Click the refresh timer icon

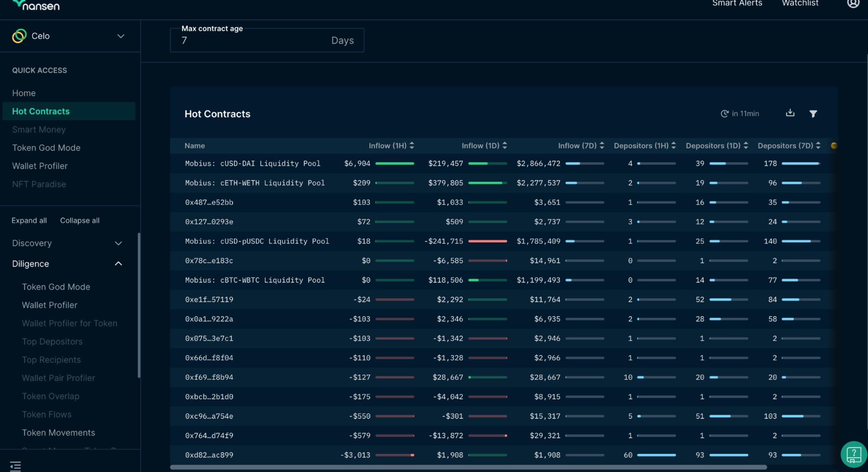click(724, 114)
